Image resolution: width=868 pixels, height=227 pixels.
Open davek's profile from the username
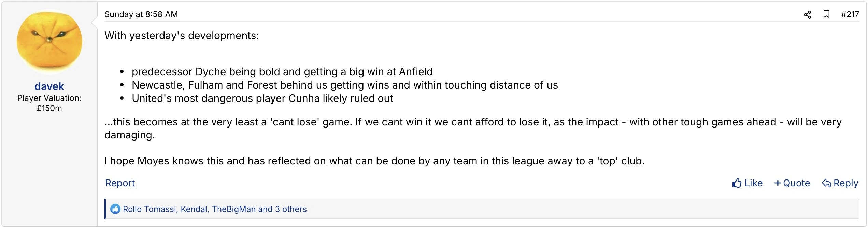click(49, 86)
